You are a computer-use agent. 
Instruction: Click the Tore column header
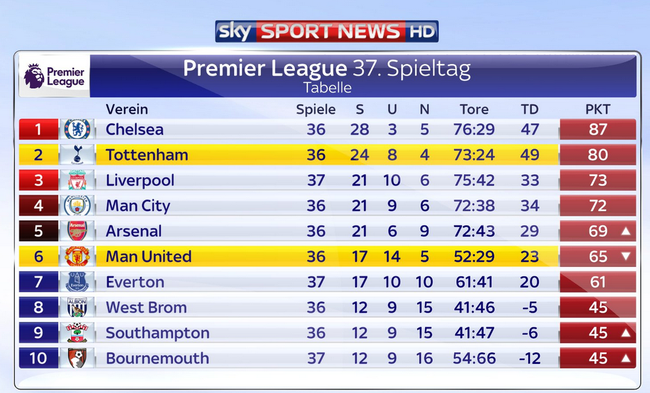pyautogui.click(x=474, y=109)
